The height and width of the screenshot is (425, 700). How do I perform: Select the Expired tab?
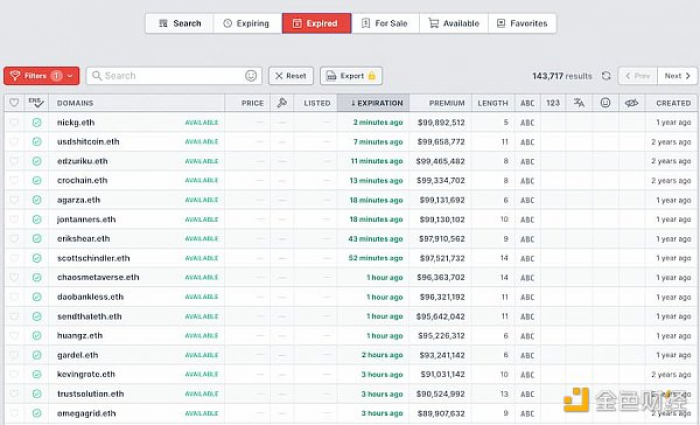tap(317, 23)
